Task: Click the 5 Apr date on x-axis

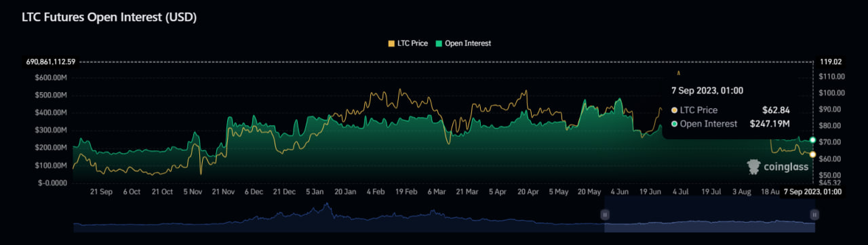Action: [498, 192]
